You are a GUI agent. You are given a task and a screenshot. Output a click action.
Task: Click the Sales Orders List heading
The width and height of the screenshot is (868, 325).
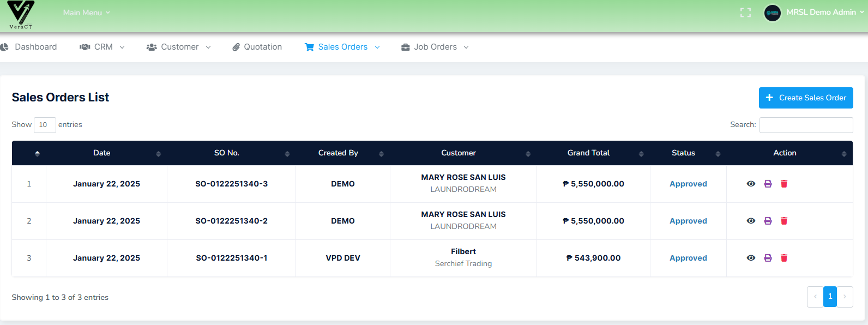tap(61, 97)
